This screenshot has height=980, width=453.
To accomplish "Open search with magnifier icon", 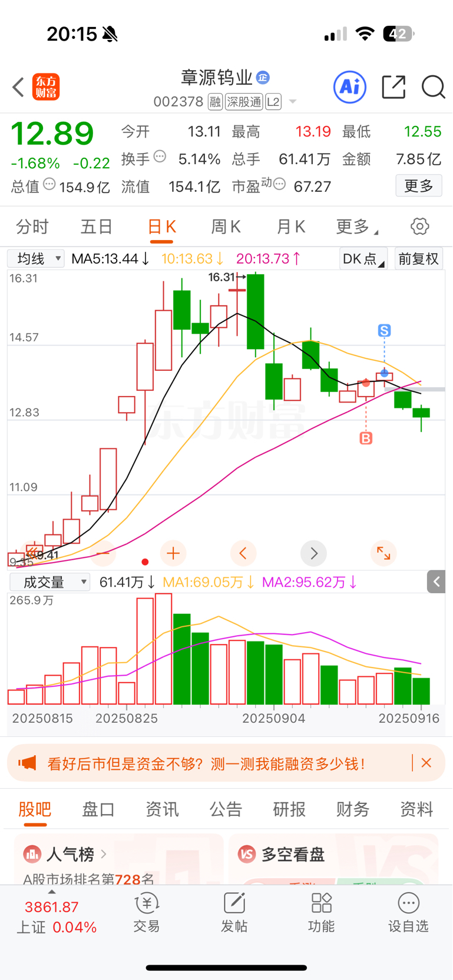I will (433, 87).
